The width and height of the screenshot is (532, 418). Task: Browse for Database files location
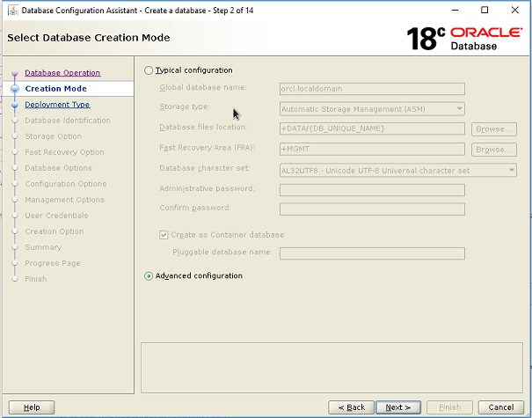(x=494, y=129)
